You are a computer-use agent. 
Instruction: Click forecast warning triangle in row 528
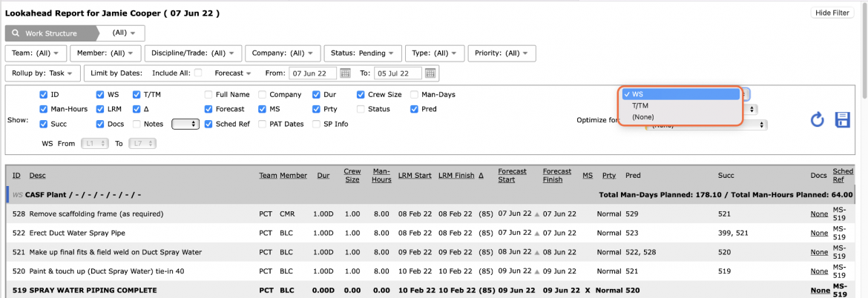click(536, 214)
